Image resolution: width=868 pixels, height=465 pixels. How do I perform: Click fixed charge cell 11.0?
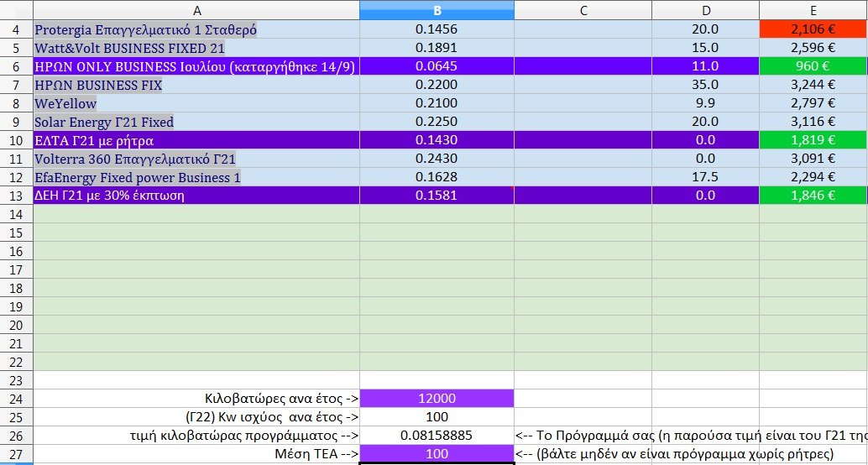(x=705, y=66)
